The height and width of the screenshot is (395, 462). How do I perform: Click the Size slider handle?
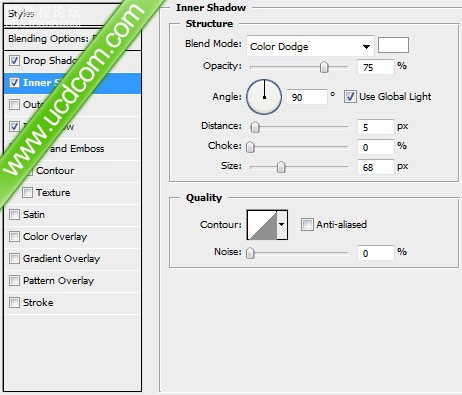point(281,167)
